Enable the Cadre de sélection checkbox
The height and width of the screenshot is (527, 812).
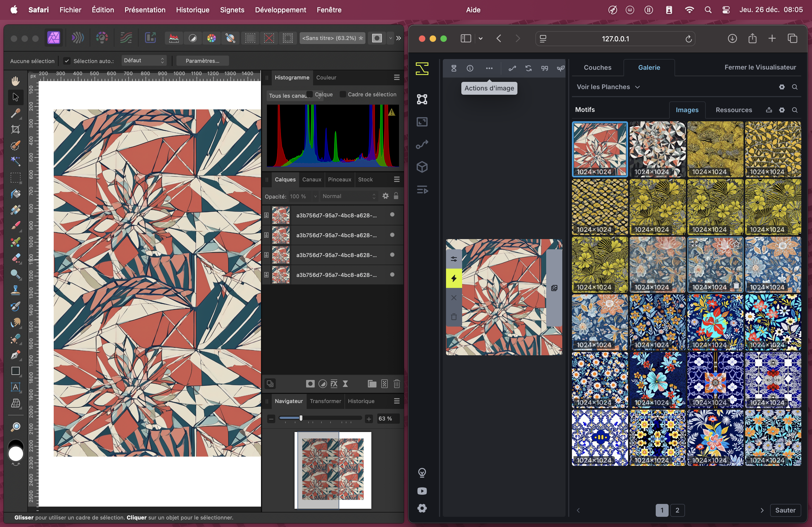(x=343, y=94)
